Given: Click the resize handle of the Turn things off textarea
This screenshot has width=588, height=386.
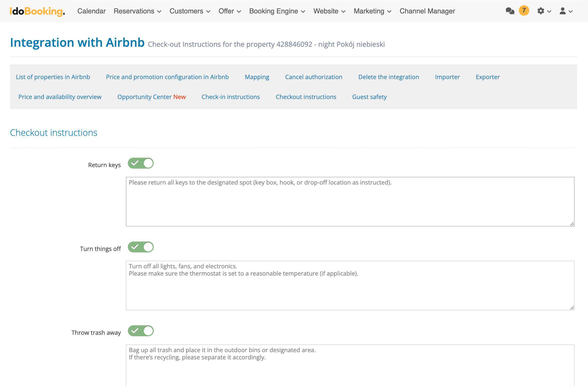Looking at the screenshot, I should coord(572,308).
